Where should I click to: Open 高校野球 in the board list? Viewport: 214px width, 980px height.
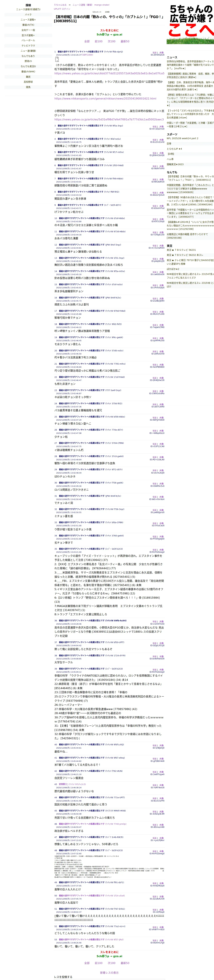28,82
